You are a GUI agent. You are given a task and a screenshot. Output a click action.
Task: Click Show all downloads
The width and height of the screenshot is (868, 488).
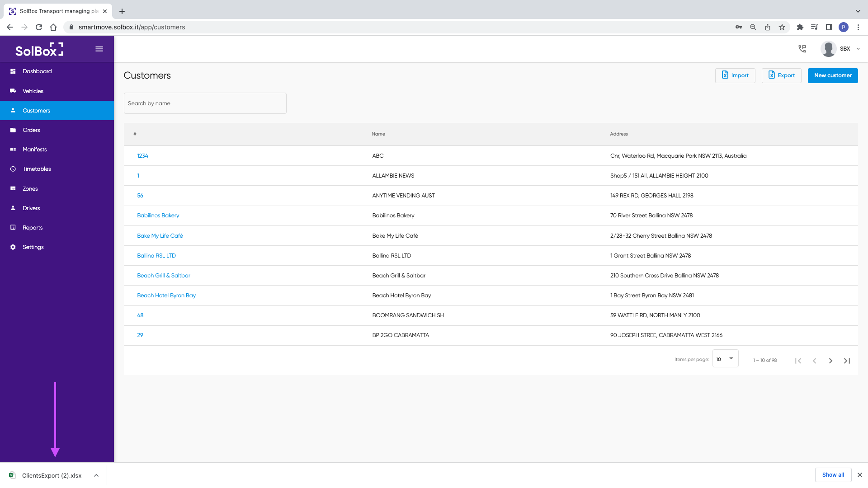click(x=833, y=475)
